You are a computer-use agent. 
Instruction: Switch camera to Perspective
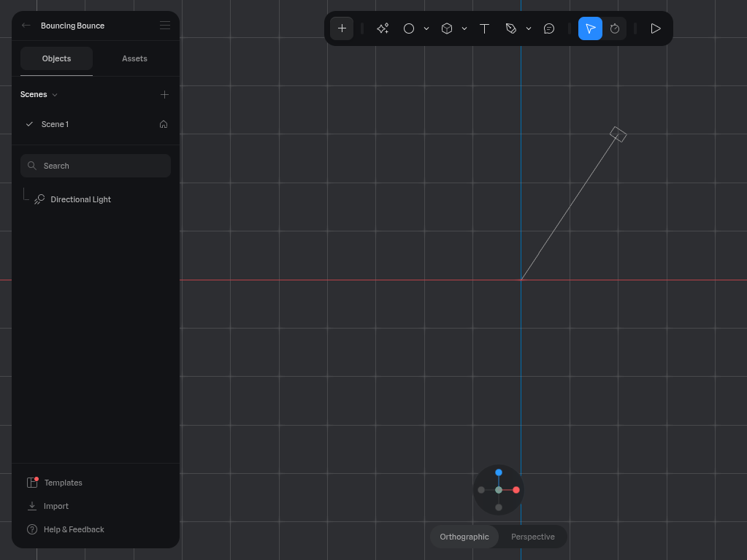tap(532, 537)
